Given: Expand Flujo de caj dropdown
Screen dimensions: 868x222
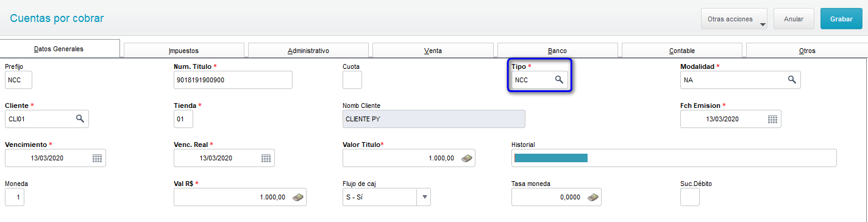Looking at the screenshot, I should tap(424, 197).
